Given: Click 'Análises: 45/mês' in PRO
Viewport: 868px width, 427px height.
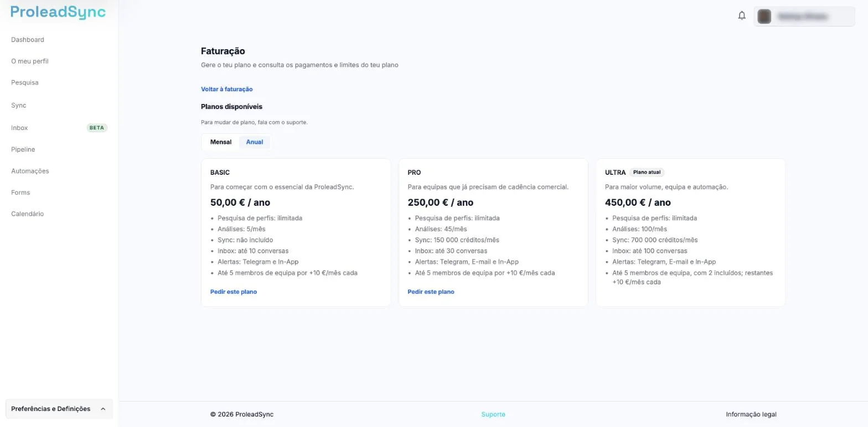Looking at the screenshot, I should [x=441, y=230].
